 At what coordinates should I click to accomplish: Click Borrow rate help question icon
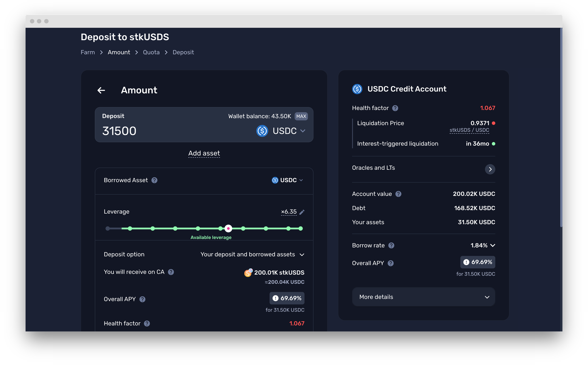[391, 245]
